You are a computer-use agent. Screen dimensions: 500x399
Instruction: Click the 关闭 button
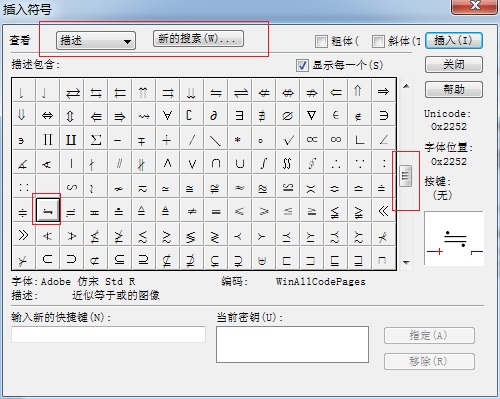click(454, 64)
